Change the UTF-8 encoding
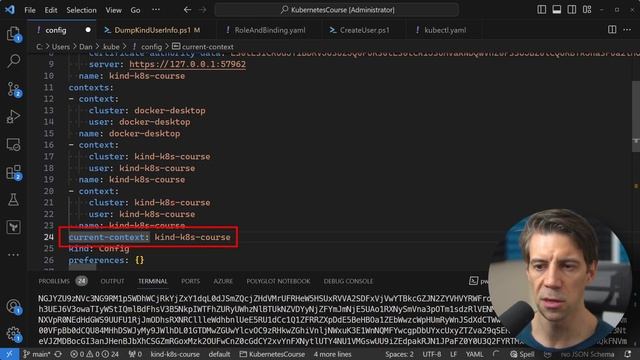This screenshot has width=640, height=360. (x=431, y=354)
